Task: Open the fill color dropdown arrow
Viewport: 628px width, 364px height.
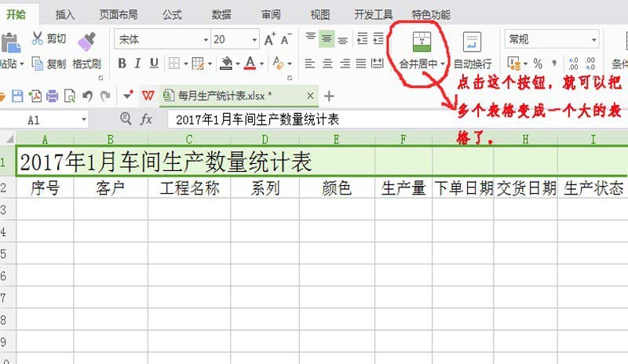Action: 238,64
